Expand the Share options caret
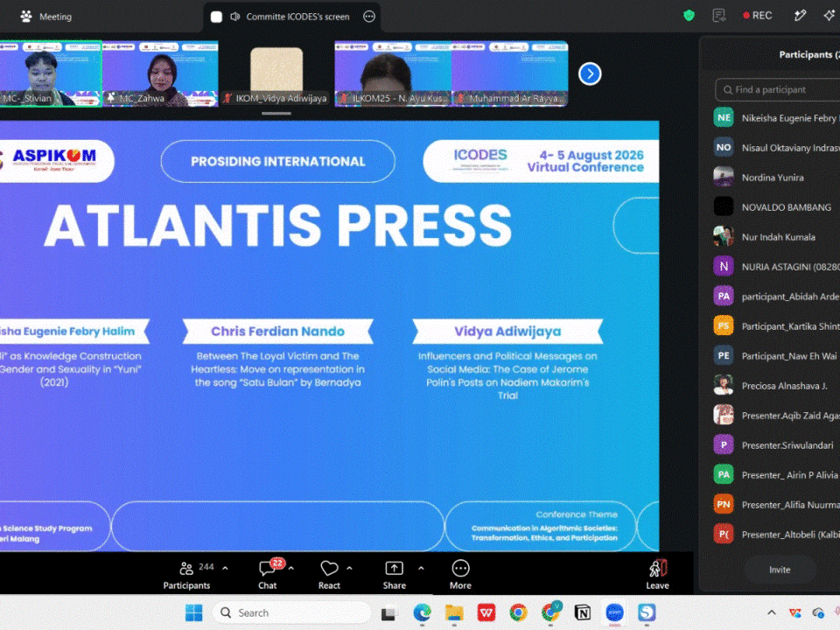 [x=421, y=568]
